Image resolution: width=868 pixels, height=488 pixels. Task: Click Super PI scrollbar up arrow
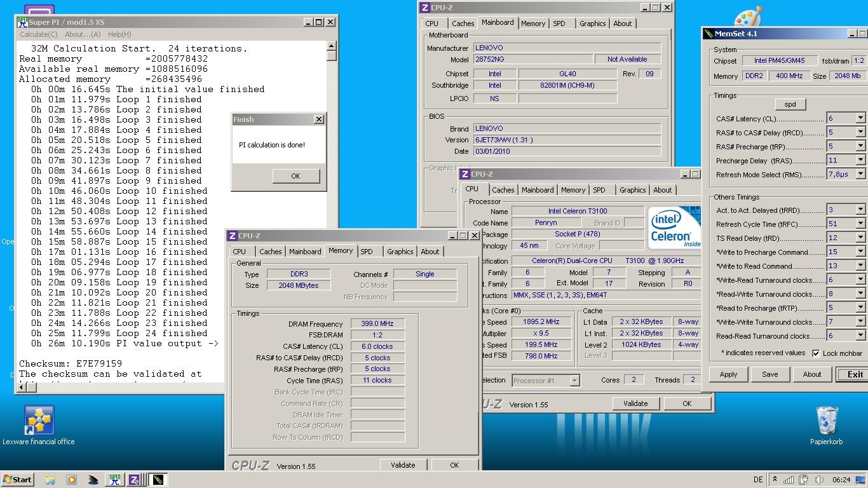coord(331,46)
